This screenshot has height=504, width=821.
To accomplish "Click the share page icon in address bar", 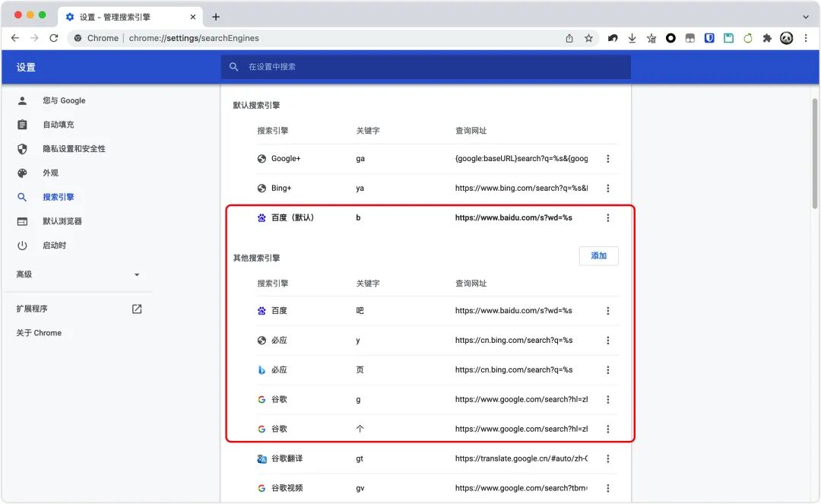I will tap(569, 38).
